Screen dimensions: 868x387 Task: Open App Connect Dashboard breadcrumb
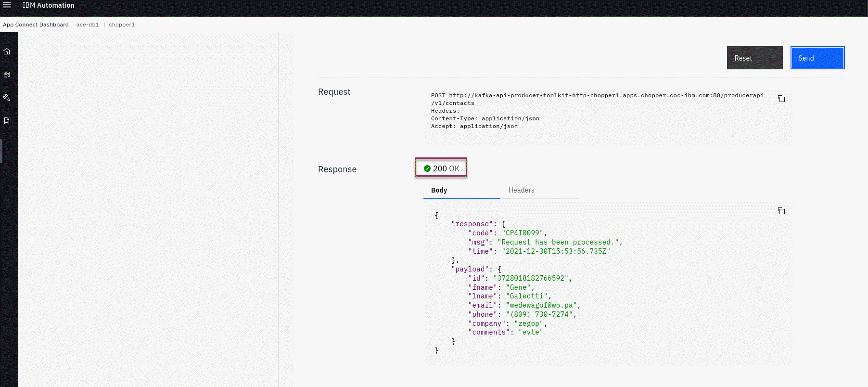click(36, 25)
